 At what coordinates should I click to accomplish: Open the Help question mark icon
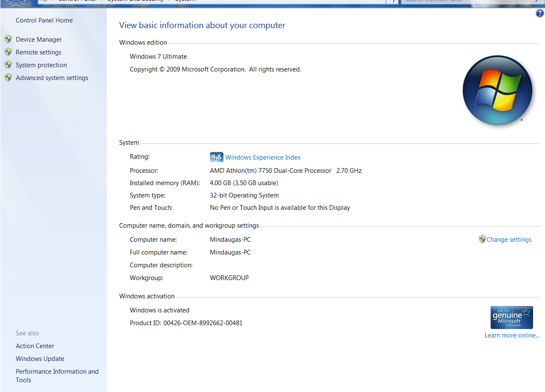tap(540, 14)
